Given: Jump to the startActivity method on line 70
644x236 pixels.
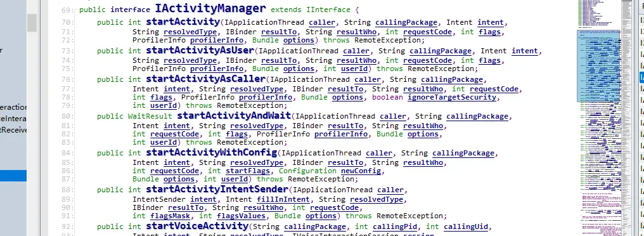Looking at the screenshot, I should tap(183, 22).
